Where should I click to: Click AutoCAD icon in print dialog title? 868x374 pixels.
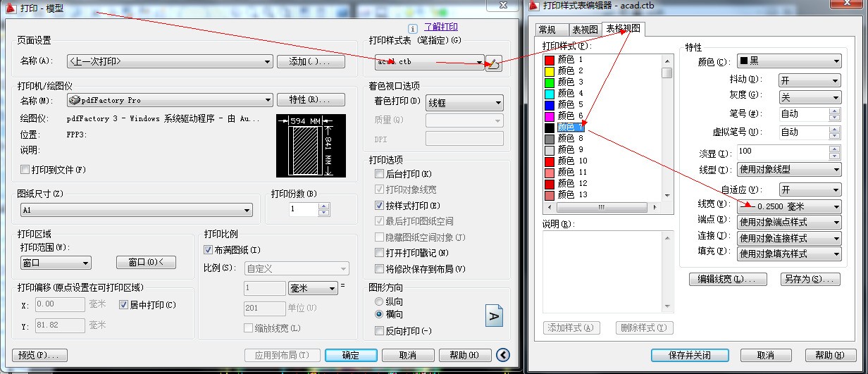pos(11,8)
